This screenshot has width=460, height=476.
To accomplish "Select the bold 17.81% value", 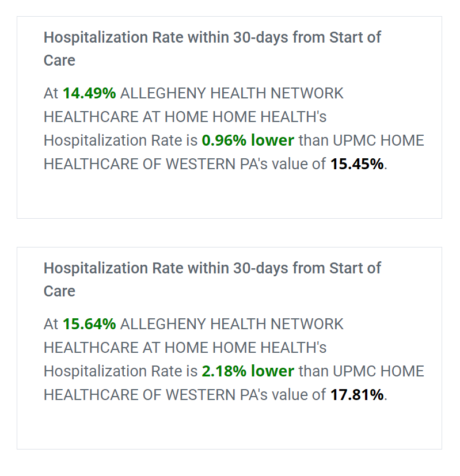I will tap(357, 395).
